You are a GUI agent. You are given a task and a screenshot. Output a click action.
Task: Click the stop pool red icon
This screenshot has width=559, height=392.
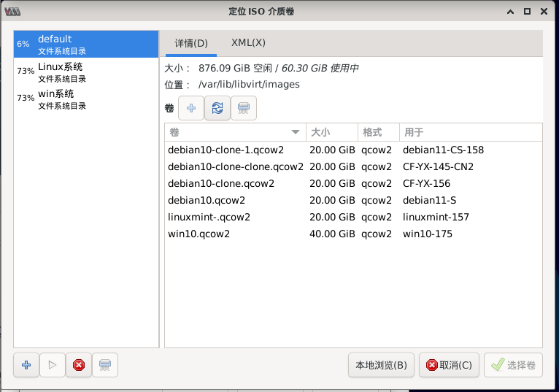[x=79, y=365]
